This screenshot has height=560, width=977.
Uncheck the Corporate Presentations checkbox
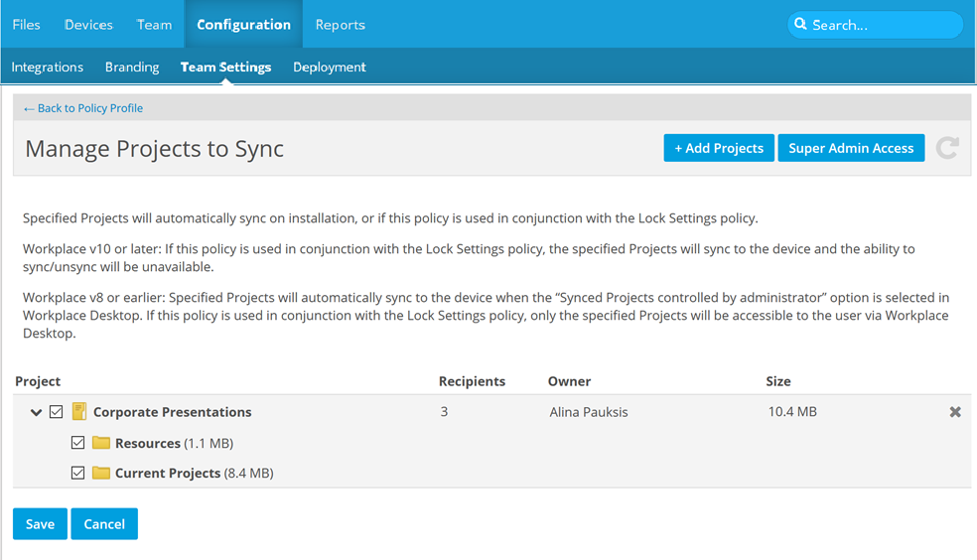point(57,412)
